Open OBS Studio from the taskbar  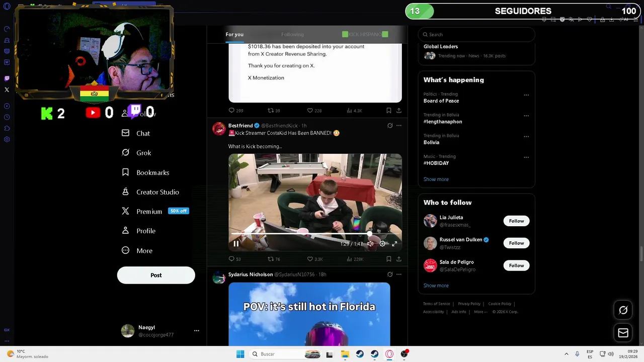pyautogui.click(x=405, y=354)
